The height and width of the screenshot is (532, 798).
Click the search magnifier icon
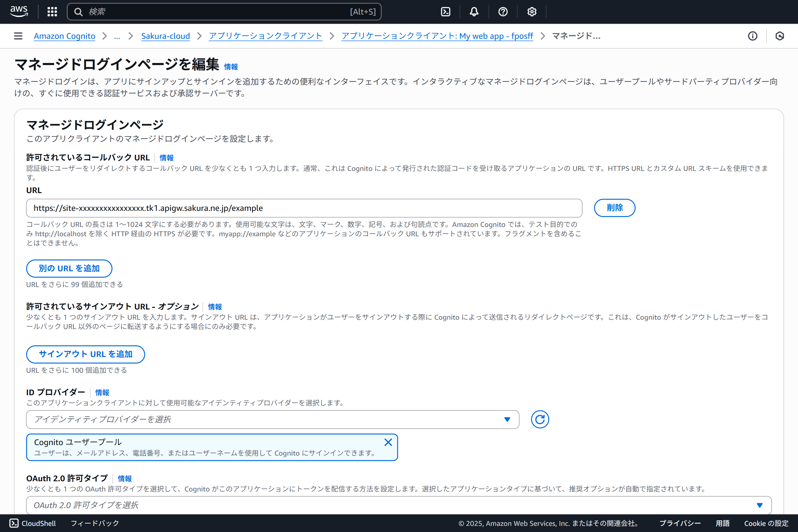click(x=78, y=12)
